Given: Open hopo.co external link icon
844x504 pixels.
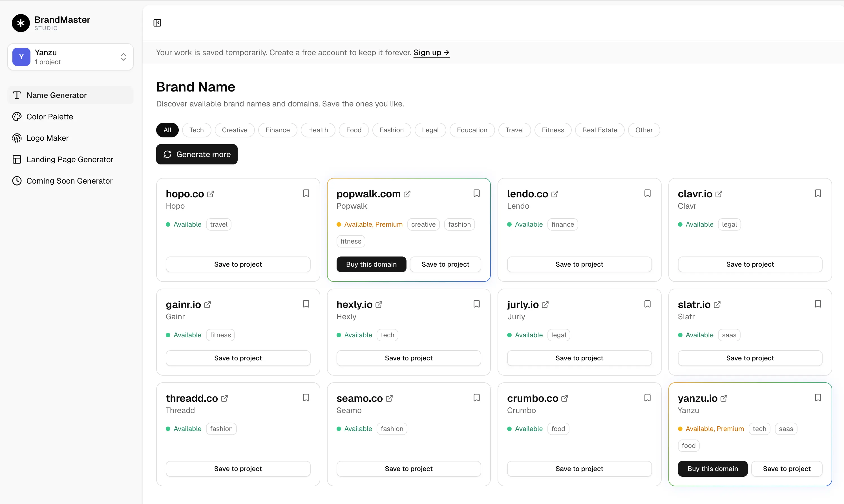Looking at the screenshot, I should (x=211, y=194).
